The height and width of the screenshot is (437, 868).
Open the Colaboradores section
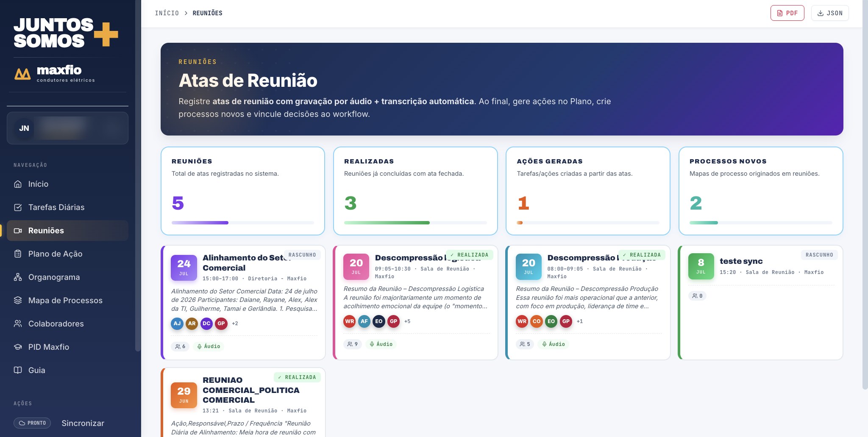point(67,324)
